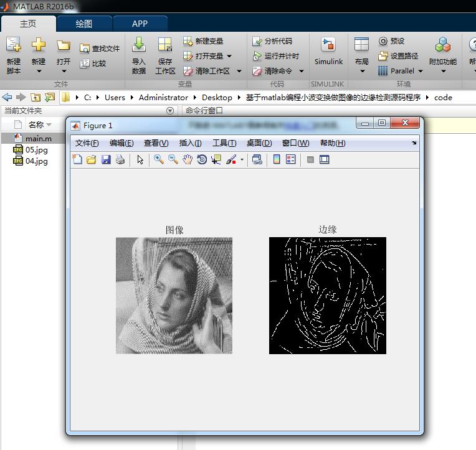476x450 pixels.
Task: Open the Add-Ons (附加功能) icon
Action: point(443,45)
